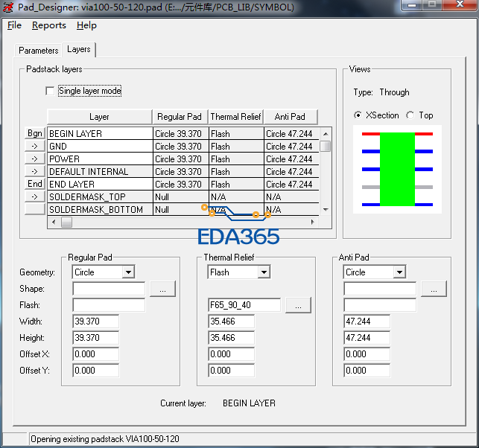Click the arrow button beside GND layer
Screen dimensions: 479x448
[35, 146]
